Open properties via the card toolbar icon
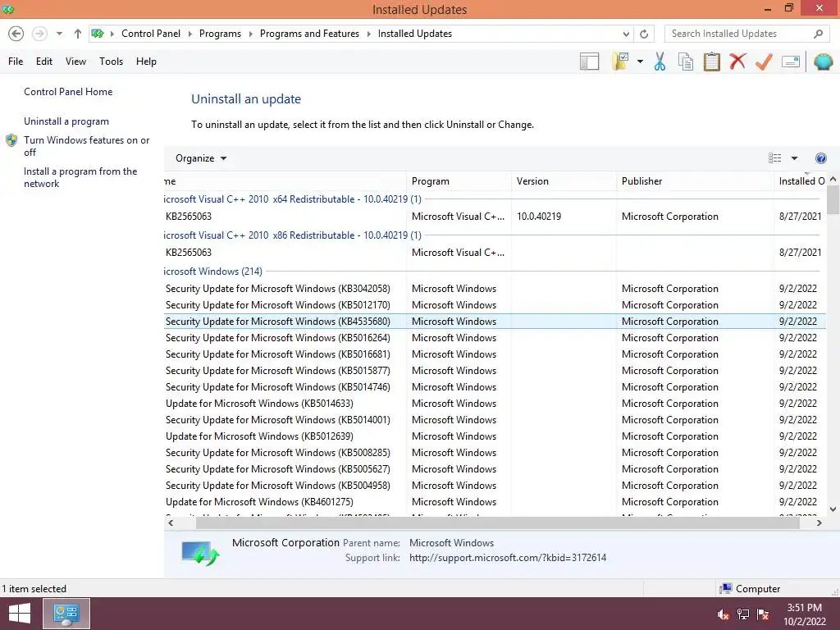 point(791,62)
